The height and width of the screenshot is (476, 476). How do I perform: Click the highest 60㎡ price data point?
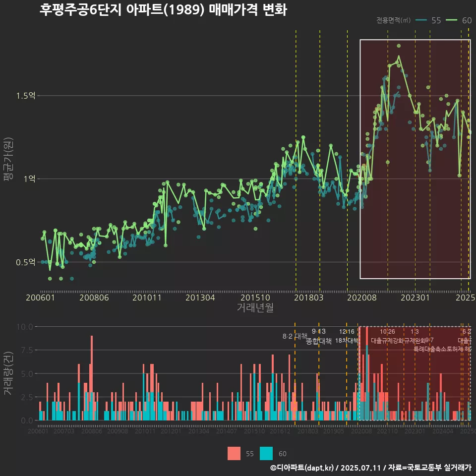[399, 46]
